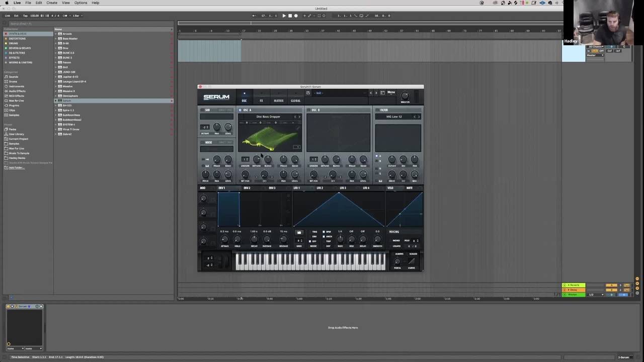Click the Serum logo
Screen dimensions: 644x362
coord(216,97)
